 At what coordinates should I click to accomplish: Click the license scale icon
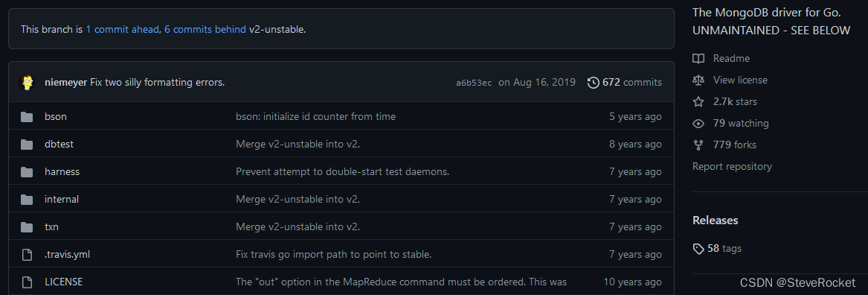pyautogui.click(x=698, y=80)
